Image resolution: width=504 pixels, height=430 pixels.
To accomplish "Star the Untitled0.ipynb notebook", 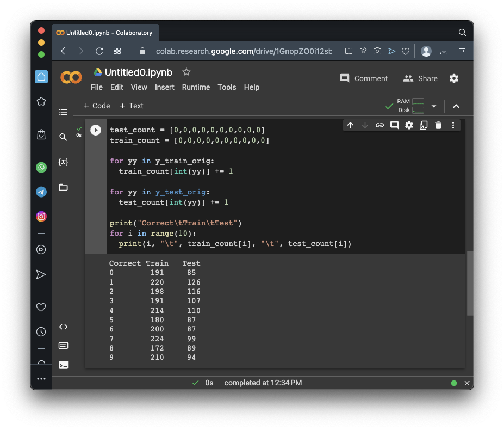I will click(x=186, y=72).
